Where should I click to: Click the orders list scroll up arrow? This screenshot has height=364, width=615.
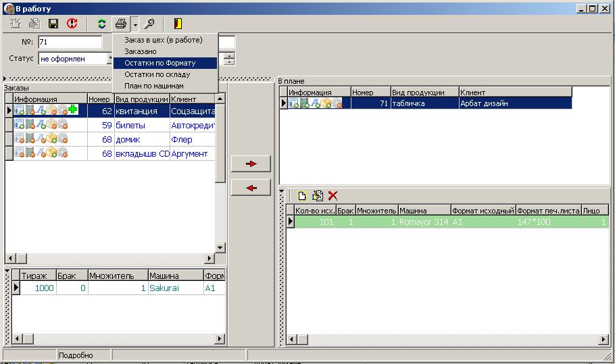220,99
